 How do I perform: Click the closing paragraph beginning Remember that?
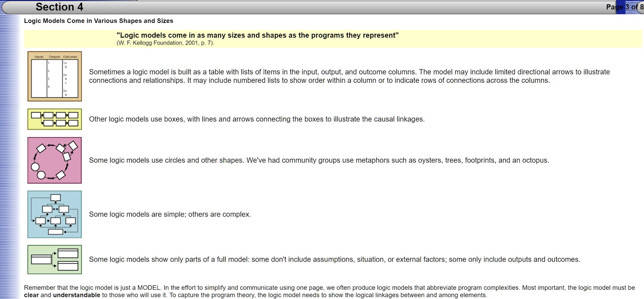(329, 291)
